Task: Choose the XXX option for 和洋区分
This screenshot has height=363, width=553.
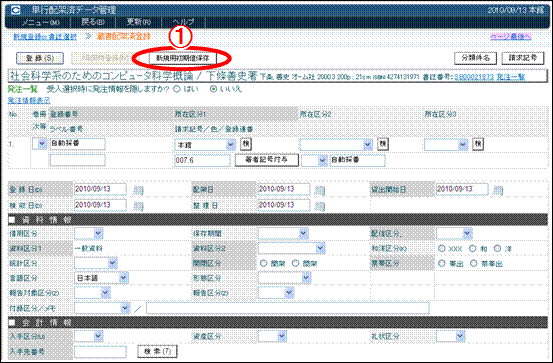Action: 442,248
